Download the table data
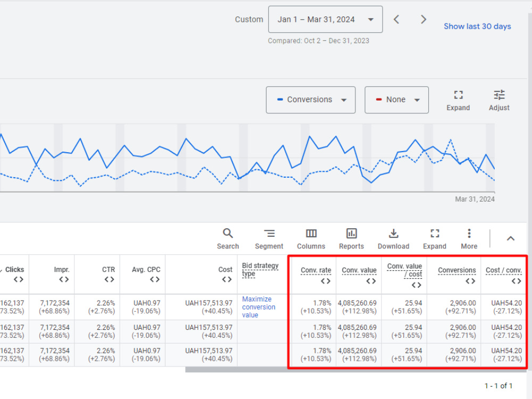Viewport: 532px width, 399px height. click(x=393, y=239)
